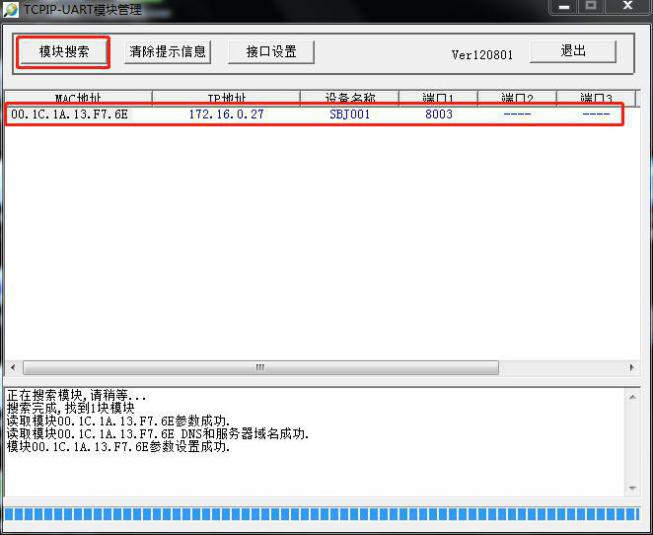Click the log line ending 参数设置成功
Screen dimensions: 653x535
tap(118, 447)
